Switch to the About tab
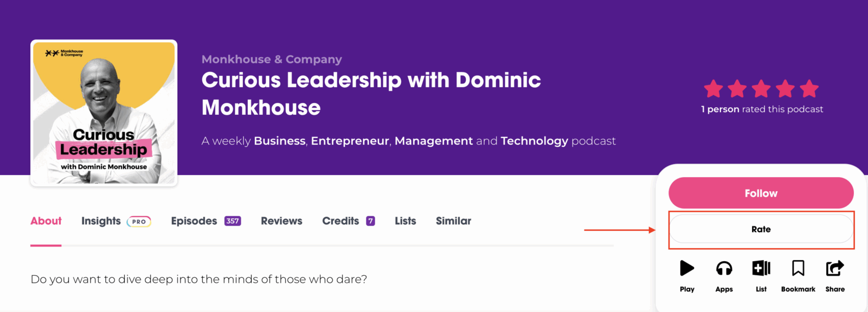Viewport: 868px width, 312px height. pos(46,221)
